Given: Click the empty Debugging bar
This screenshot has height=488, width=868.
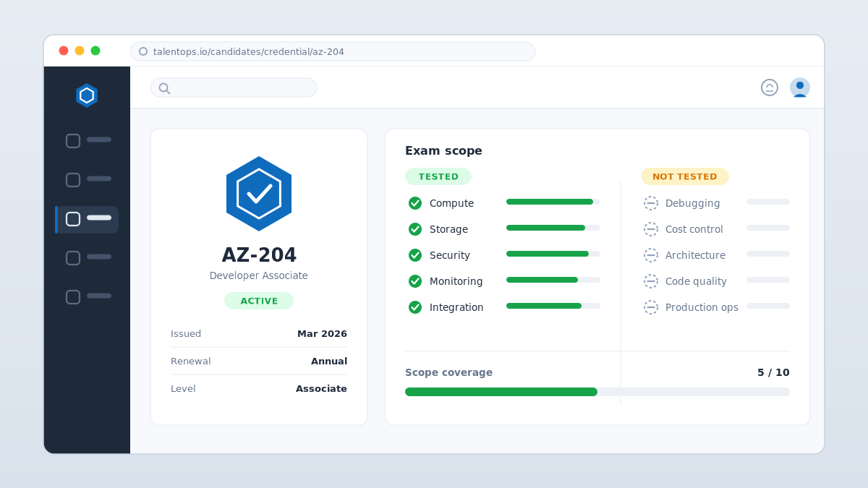Looking at the screenshot, I should (x=768, y=202).
